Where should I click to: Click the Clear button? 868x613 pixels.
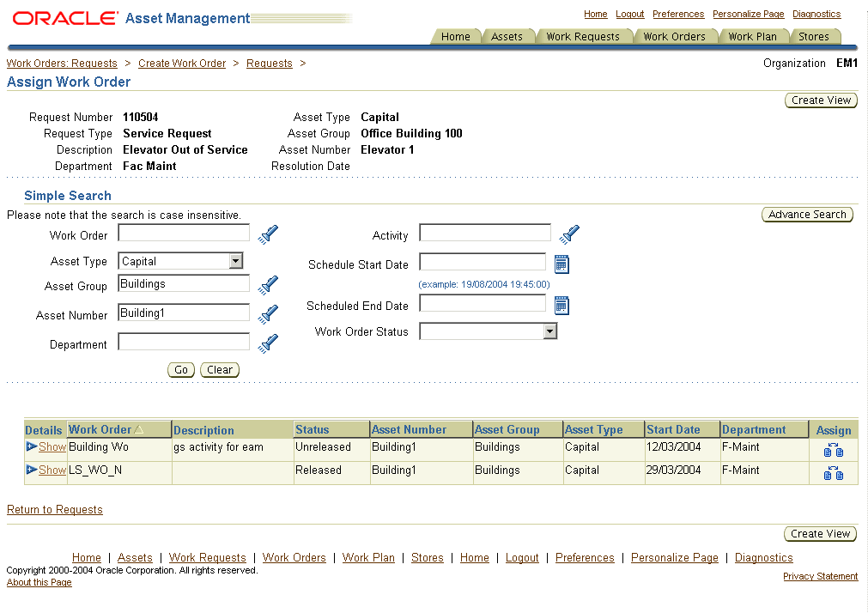click(220, 370)
